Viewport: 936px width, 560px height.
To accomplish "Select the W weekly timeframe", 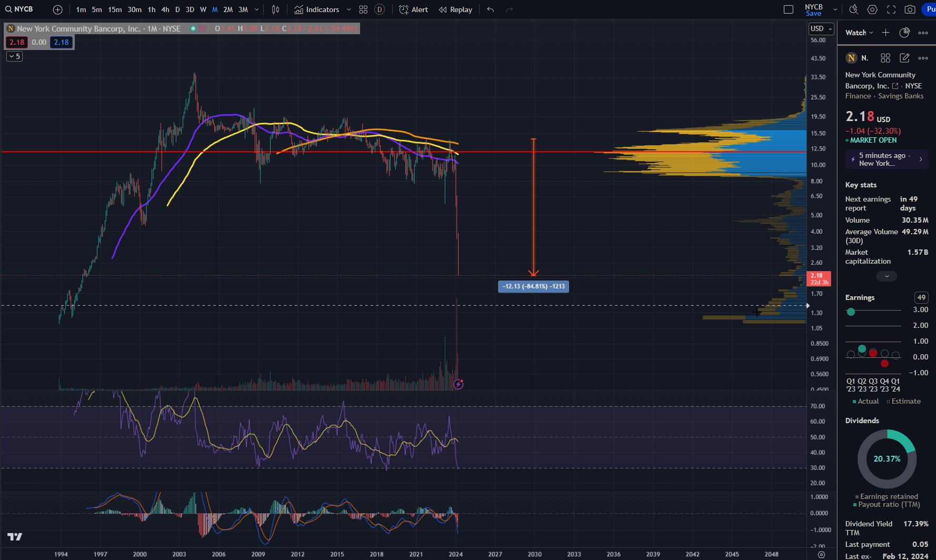I will (x=203, y=9).
